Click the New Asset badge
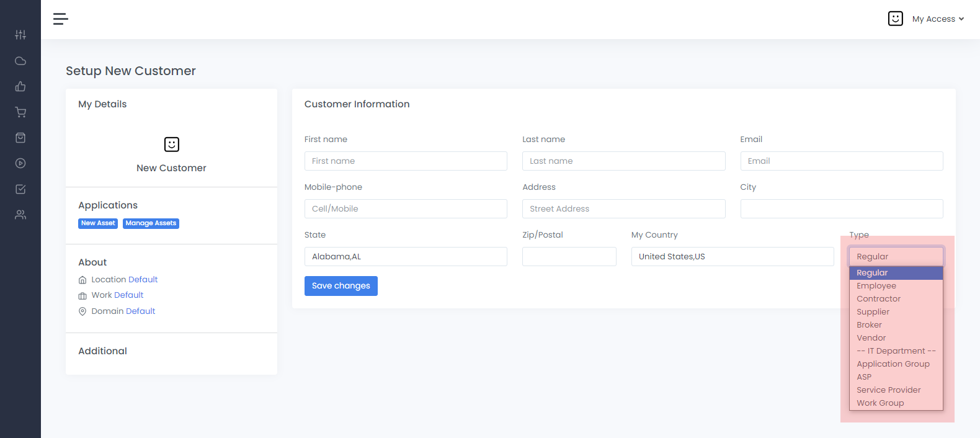Viewport: 980px width, 438px height. (x=98, y=223)
